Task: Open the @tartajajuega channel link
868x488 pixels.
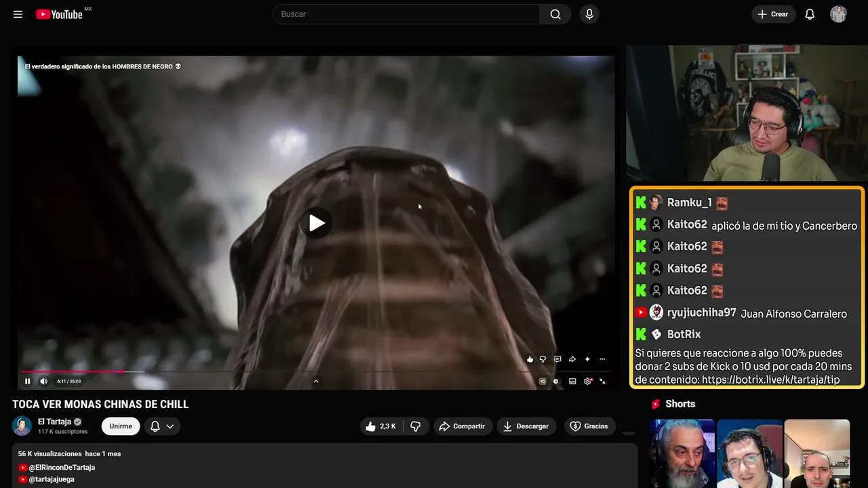Action: point(52,479)
